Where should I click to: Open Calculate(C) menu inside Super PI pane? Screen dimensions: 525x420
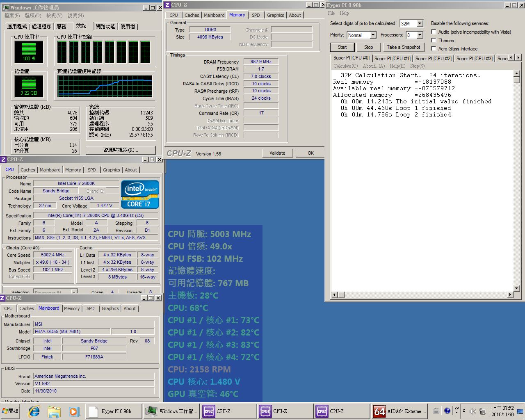tap(345, 66)
